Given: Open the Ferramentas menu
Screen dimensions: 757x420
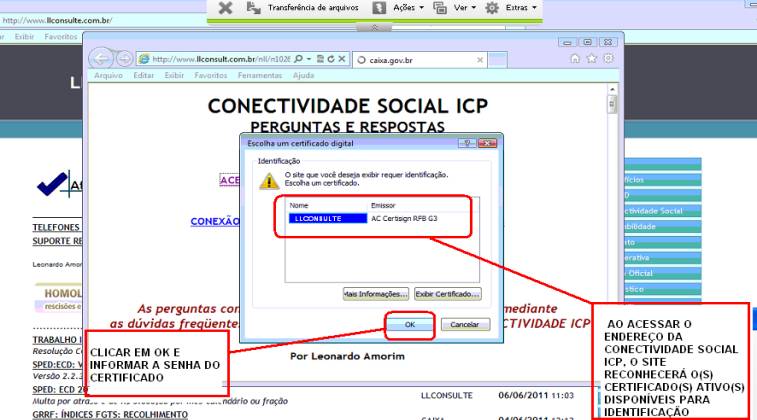Looking at the screenshot, I should [x=260, y=75].
